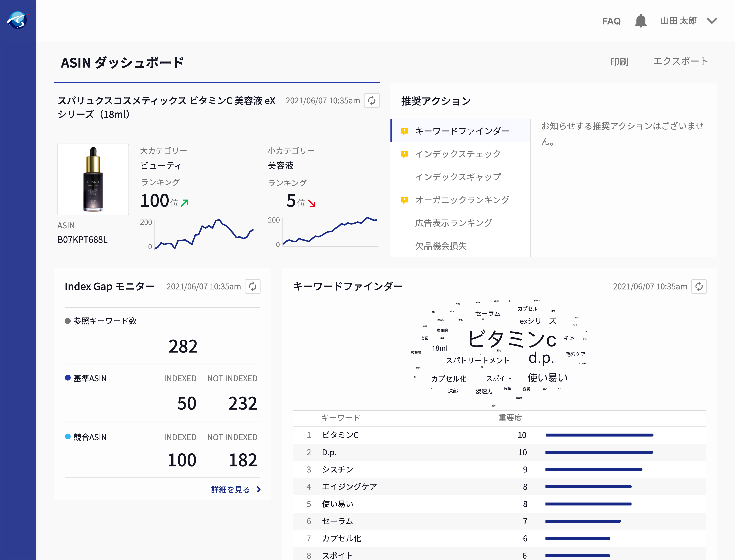Refresh the キーワードファインダー panel
The height and width of the screenshot is (560, 735).
[x=699, y=286]
